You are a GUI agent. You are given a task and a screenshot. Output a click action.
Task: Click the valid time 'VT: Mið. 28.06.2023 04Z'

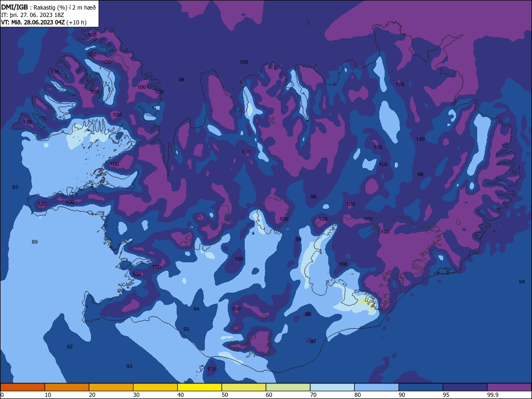[x=33, y=22]
